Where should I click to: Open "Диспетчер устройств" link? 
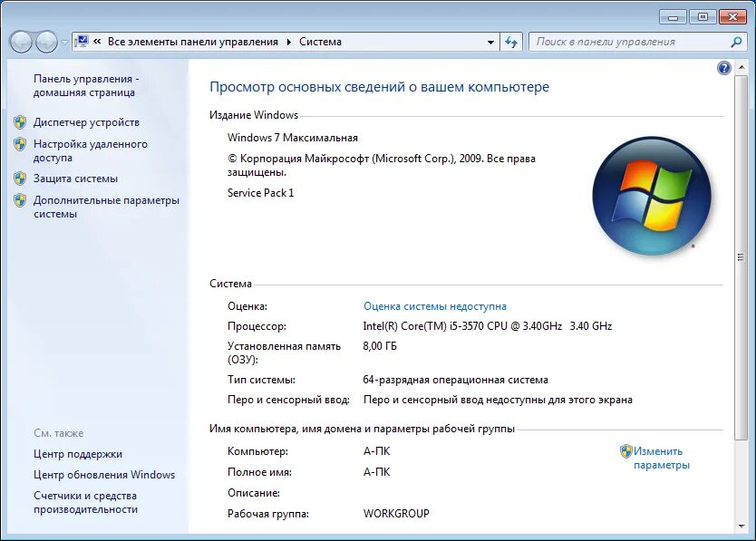[86, 122]
